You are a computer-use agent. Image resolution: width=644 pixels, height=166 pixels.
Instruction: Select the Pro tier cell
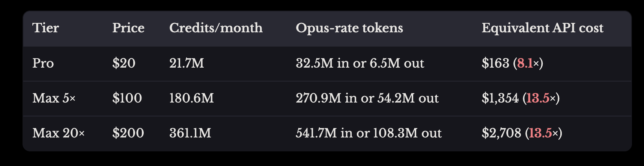[43, 63]
